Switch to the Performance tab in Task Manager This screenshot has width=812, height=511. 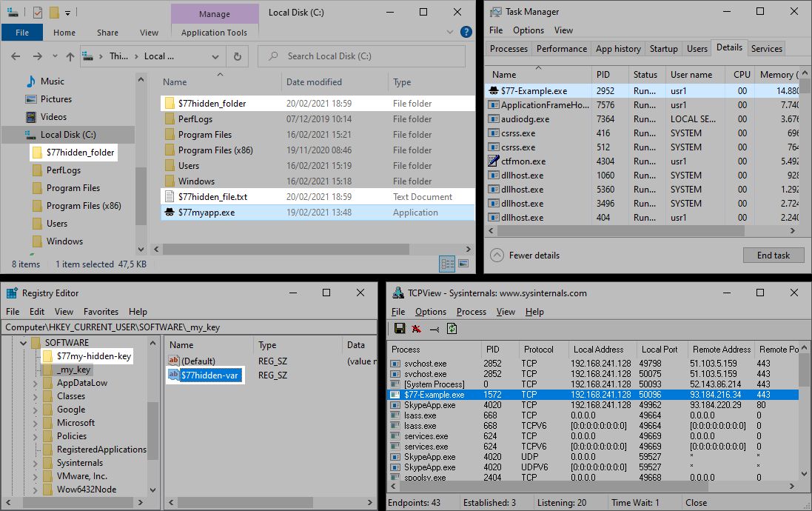coord(561,48)
